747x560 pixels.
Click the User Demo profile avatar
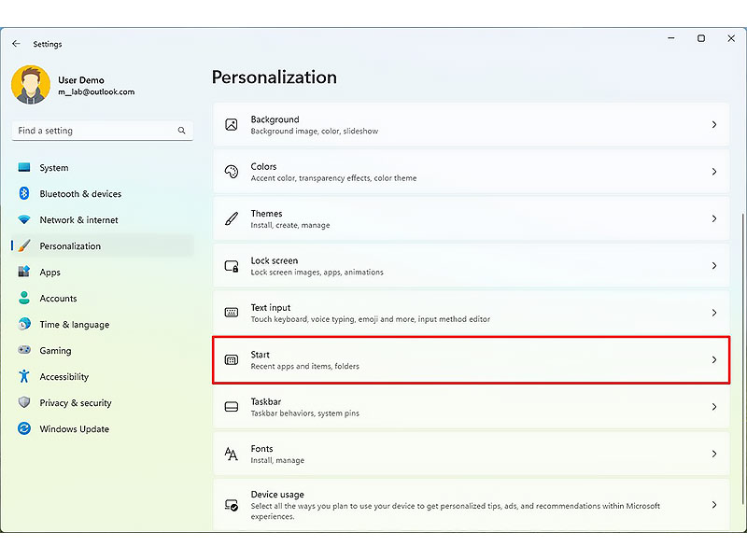coord(31,85)
